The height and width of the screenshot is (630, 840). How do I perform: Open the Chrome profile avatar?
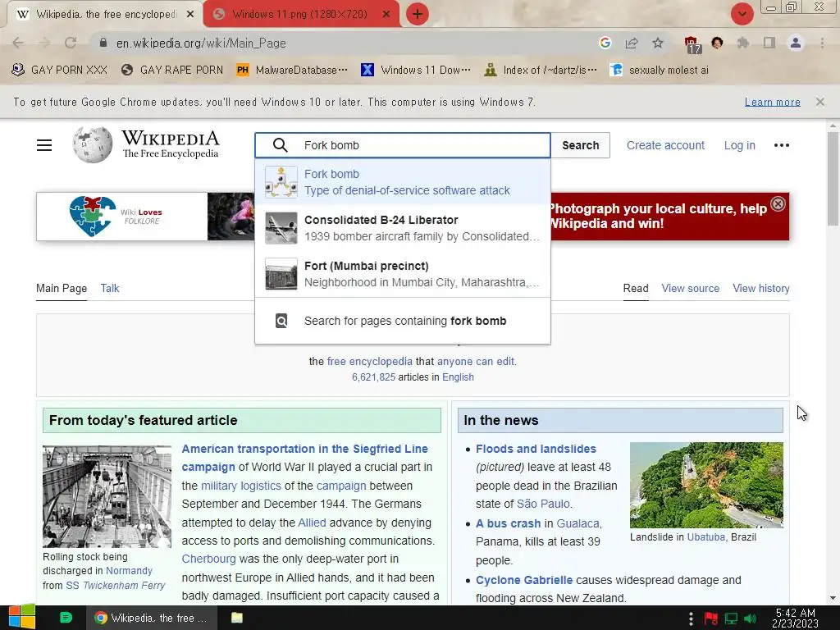pos(796,43)
